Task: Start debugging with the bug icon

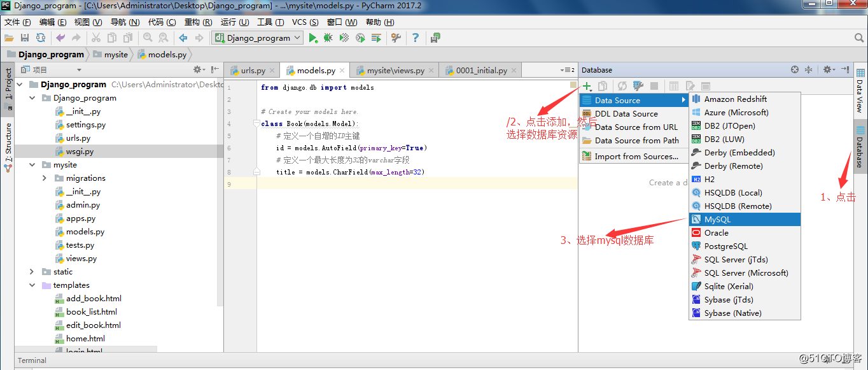Action: tap(328, 38)
